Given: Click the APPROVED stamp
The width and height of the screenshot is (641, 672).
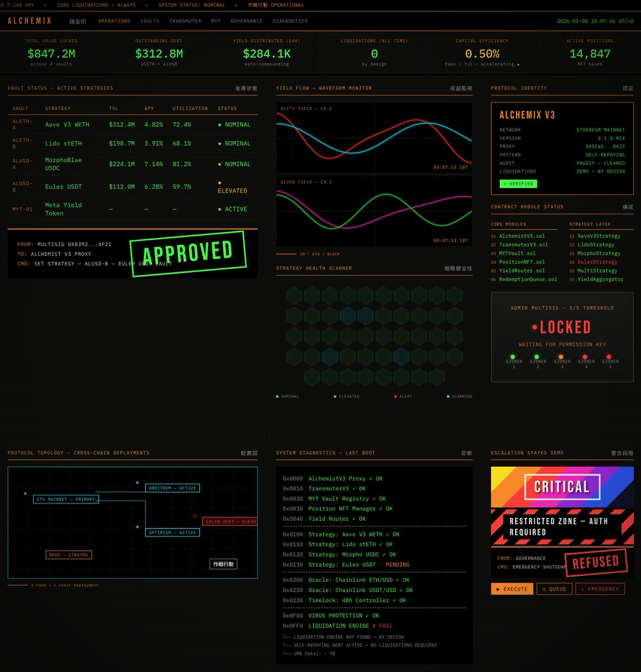Looking at the screenshot, I should pos(188,253).
